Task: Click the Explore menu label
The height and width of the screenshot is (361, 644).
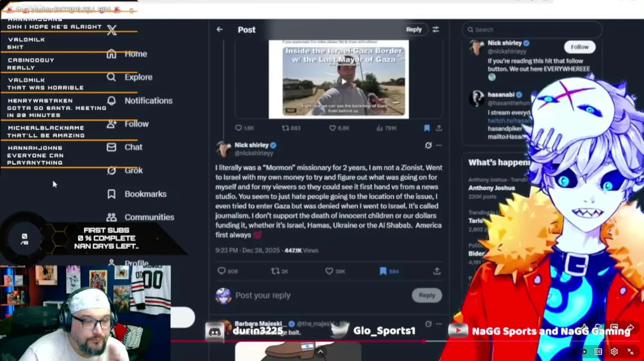Action: tap(138, 77)
